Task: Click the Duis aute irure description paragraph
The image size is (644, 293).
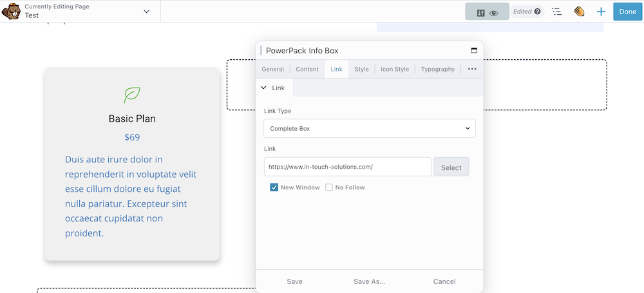Action: [131, 196]
